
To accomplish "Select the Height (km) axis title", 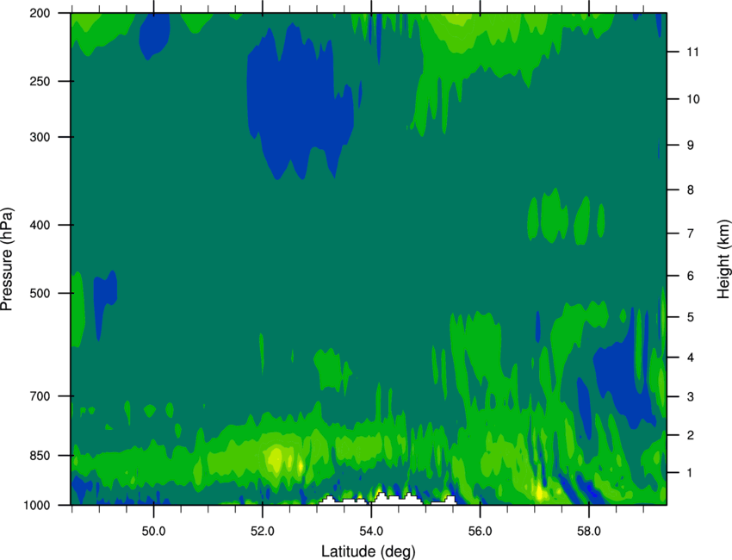I will pyautogui.click(x=723, y=259).
